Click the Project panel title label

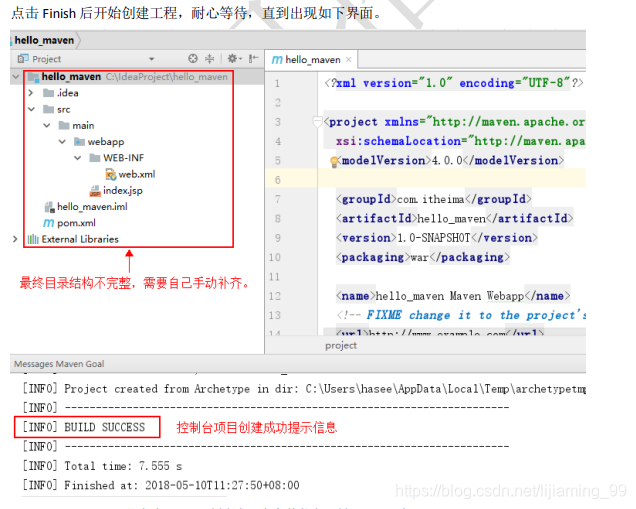click(47, 59)
